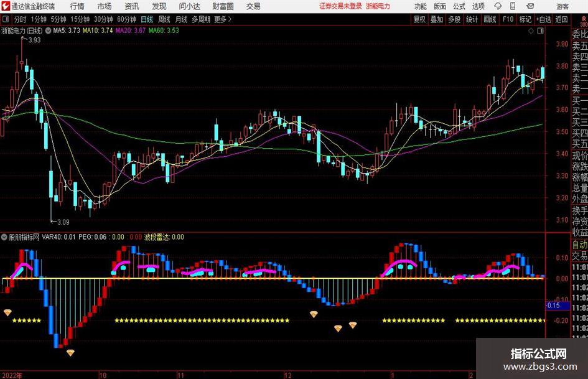The image size is (588, 379).
Task: Switch to 1分钟 period
Action: click(38, 19)
